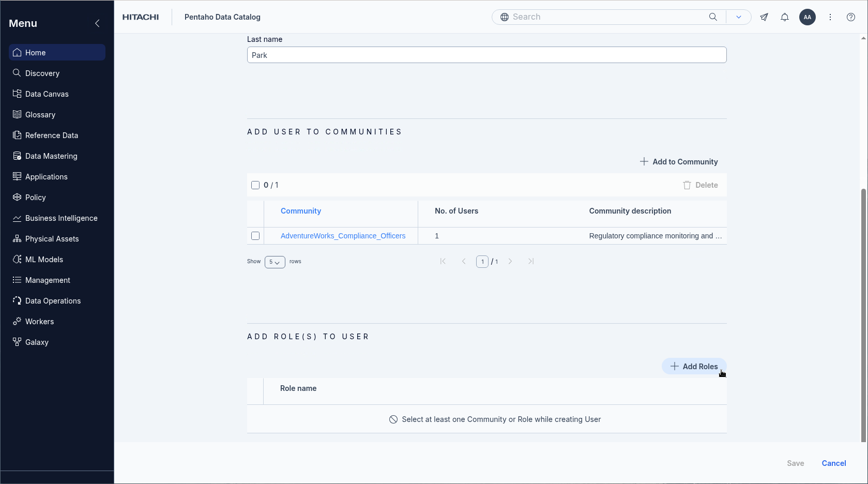Open the three-dot more options menu
This screenshot has height=484, width=868.
[x=830, y=17]
